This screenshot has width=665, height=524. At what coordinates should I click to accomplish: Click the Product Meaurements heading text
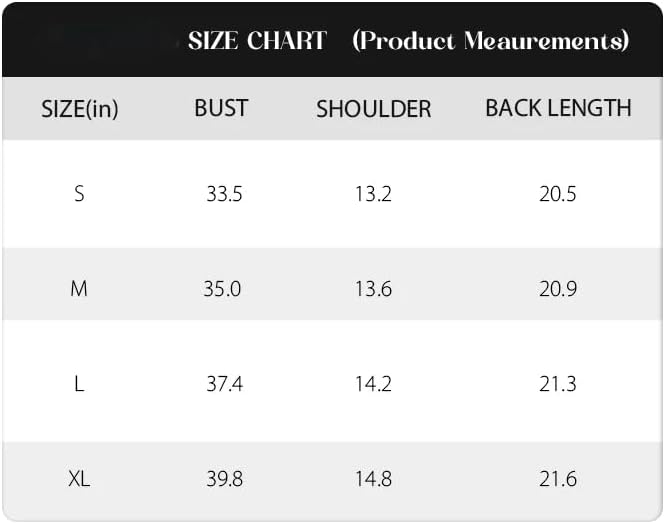491,41
